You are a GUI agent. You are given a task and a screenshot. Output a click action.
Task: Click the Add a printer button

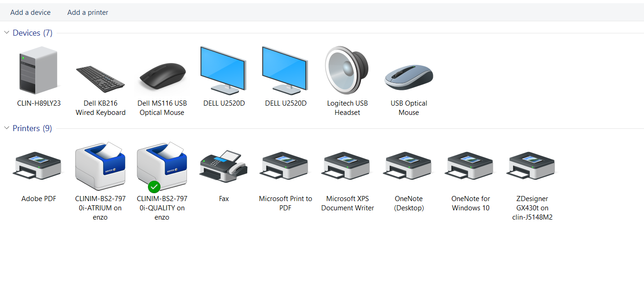pyautogui.click(x=88, y=13)
